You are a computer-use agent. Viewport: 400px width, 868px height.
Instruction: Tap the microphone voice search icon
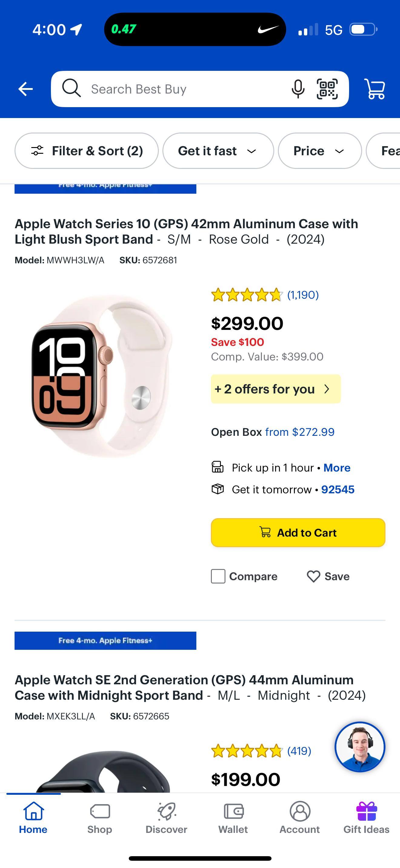point(298,89)
